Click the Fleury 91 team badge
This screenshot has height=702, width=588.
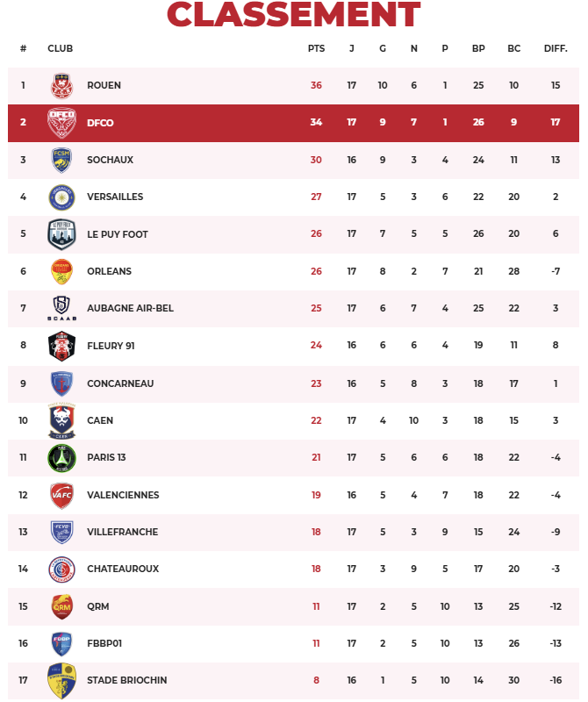point(62,346)
